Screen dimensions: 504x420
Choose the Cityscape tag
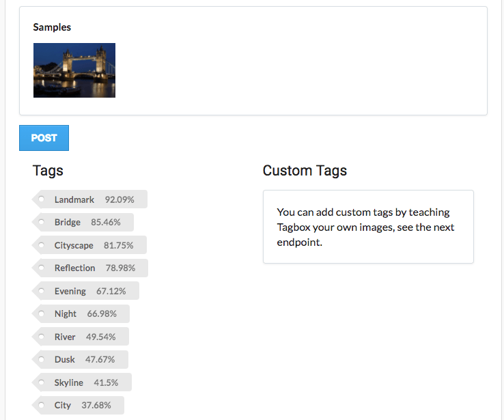tap(74, 245)
